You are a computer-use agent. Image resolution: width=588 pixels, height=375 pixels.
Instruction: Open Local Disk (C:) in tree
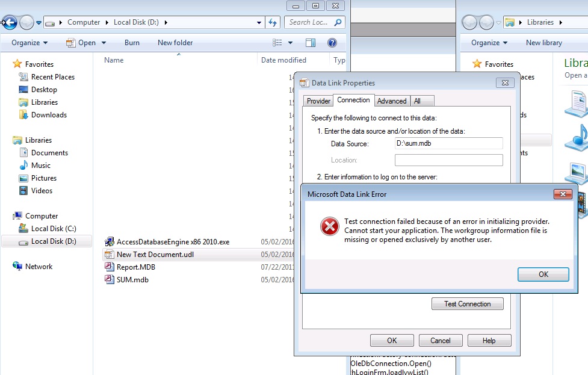54,229
